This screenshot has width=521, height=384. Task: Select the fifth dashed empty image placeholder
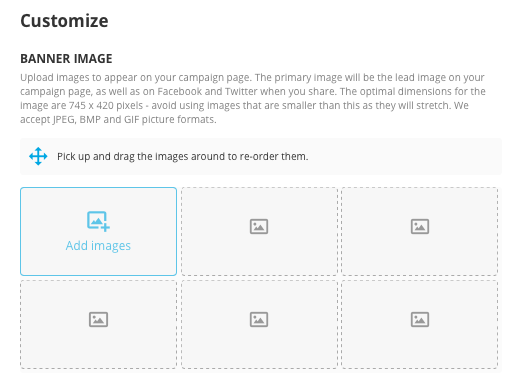click(259, 324)
